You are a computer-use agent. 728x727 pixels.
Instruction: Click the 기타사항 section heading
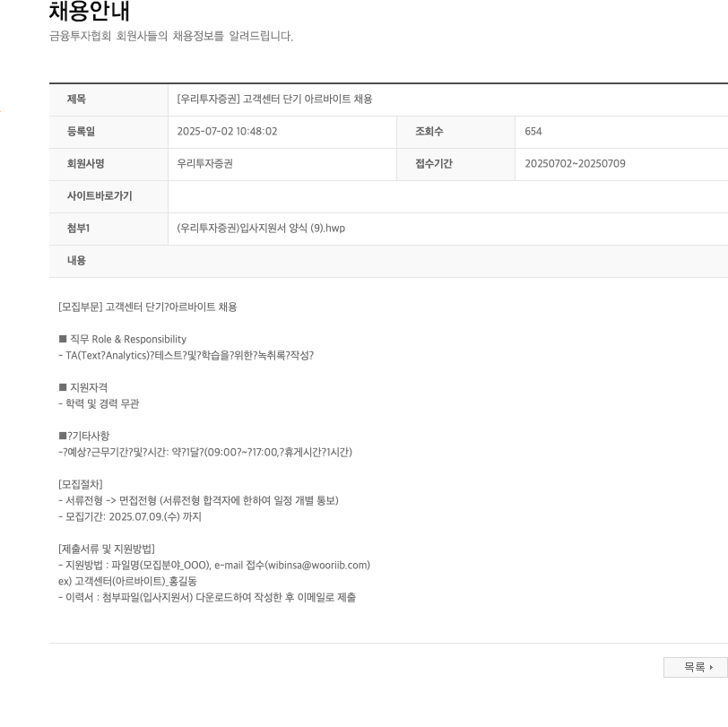(x=84, y=436)
